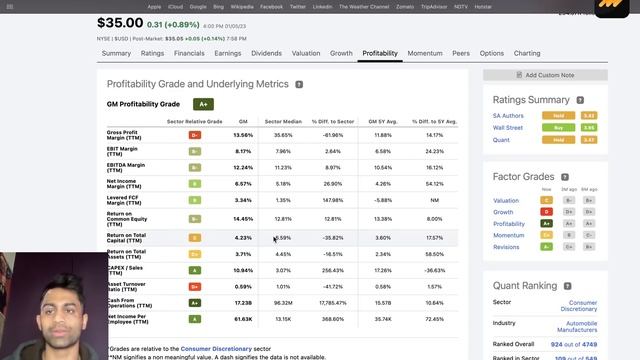Open the SA Authors ratings link
This screenshot has height=360, width=640.
click(x=508, y=116)
